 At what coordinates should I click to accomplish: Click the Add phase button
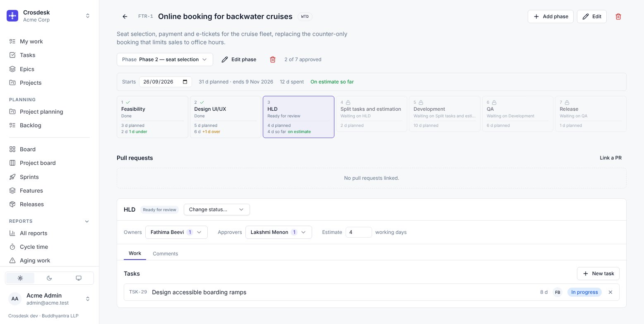pyautogui.click(x=550, y=17)
